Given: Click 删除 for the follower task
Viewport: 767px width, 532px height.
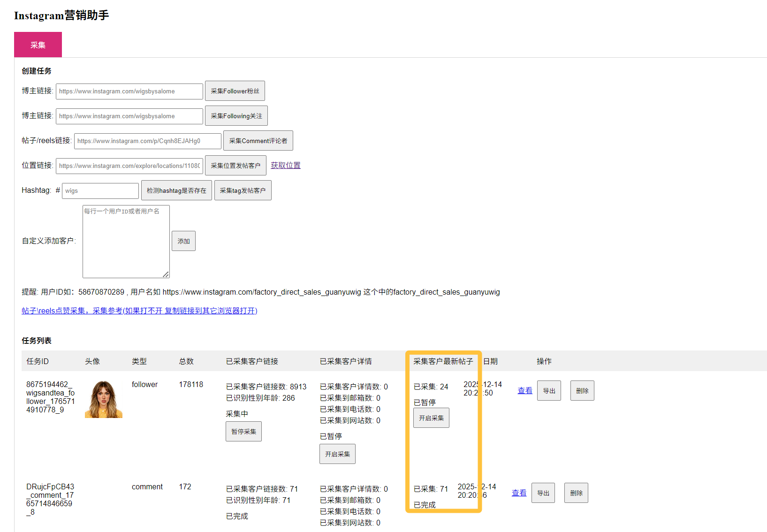Looking at the screenshot, I should click(582, 391).
